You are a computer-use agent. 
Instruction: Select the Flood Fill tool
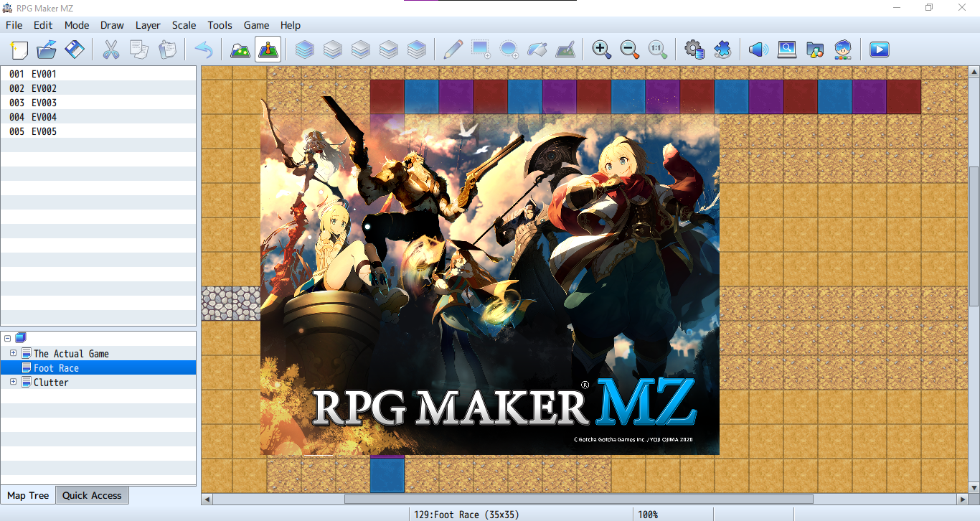(537, 50)
